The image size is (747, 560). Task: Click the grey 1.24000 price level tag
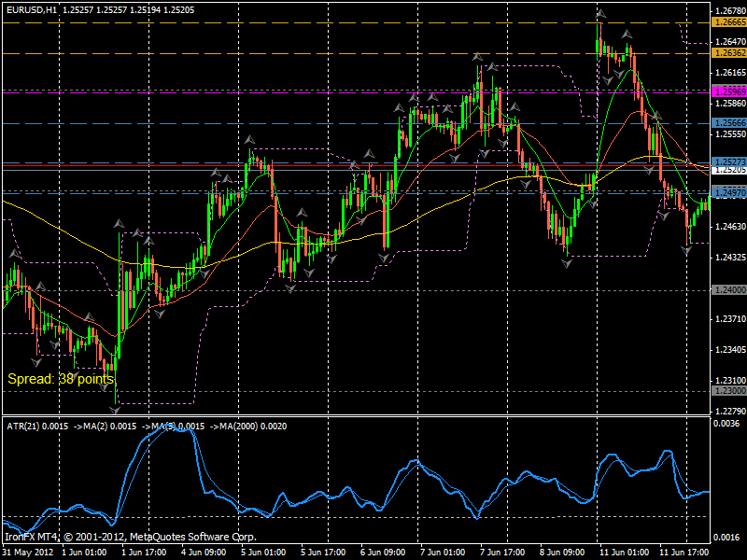[x=727, y=290]
